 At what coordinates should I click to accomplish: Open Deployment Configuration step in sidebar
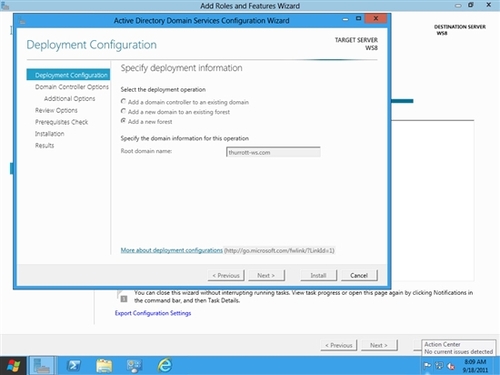[x=68, y=75]
